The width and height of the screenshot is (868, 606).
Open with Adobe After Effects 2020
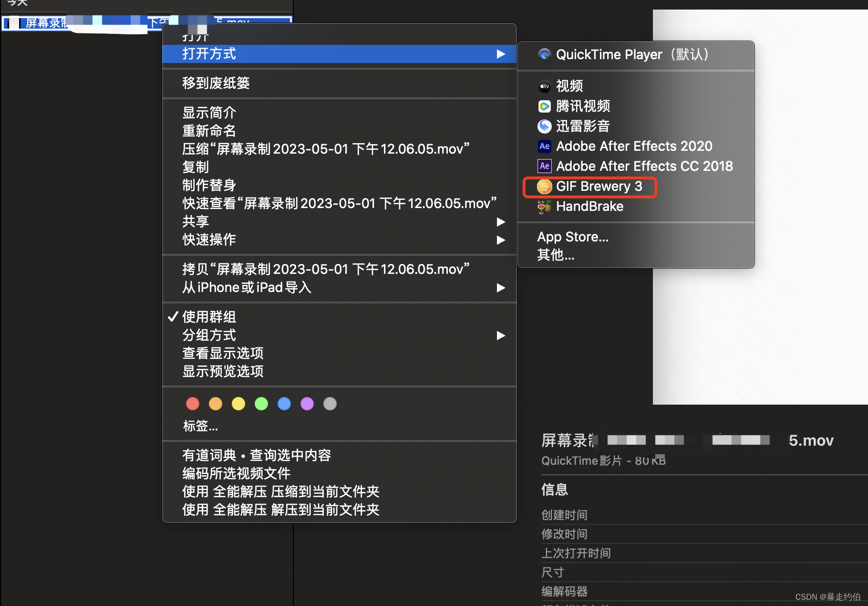tap(636, 146)
